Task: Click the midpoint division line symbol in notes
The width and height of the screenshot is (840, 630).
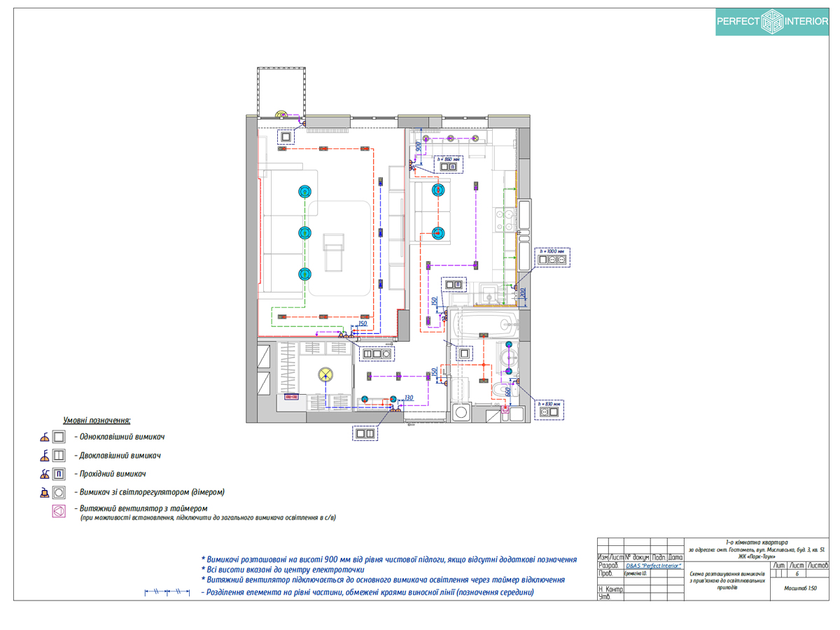Action: [168, 592]
